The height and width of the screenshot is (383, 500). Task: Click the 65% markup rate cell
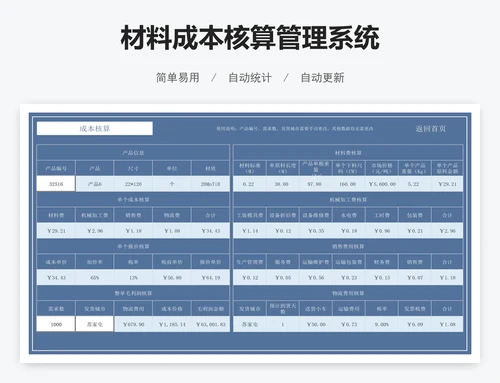pos(95,278)
